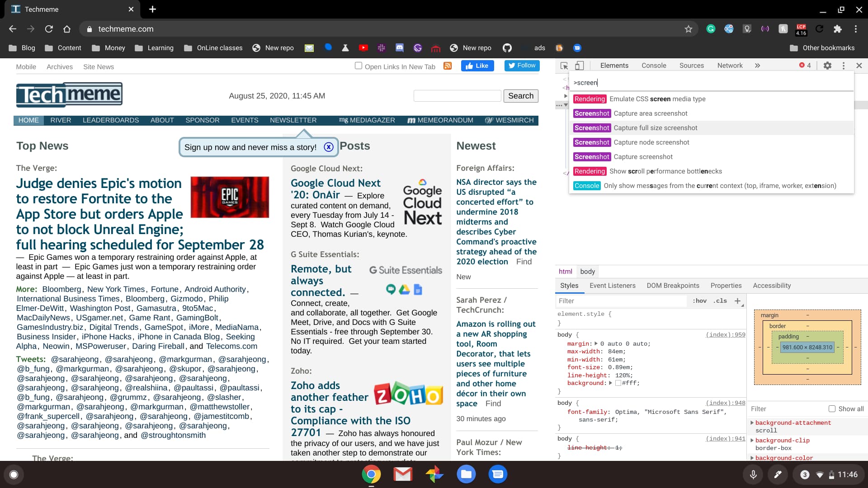
Task: Click the microphone icon in the shelf
Action: (753, 474)
